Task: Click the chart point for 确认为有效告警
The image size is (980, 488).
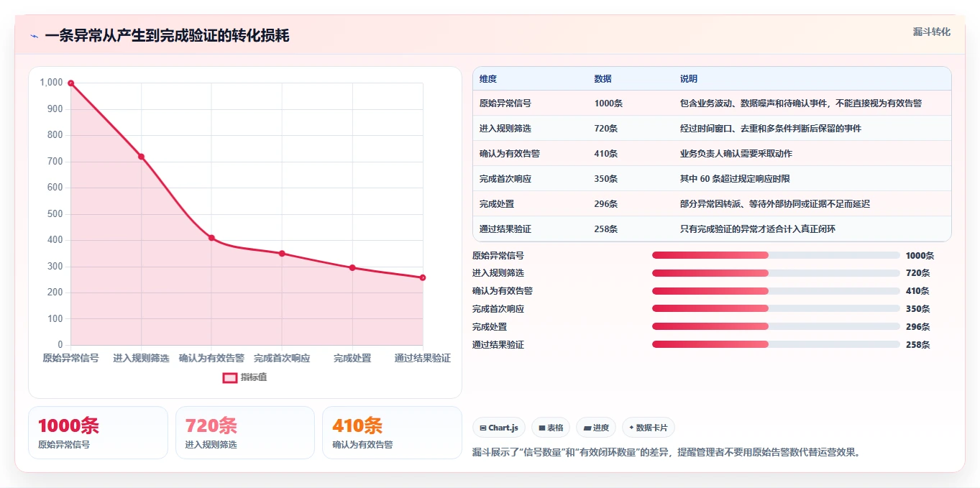Action: pos(211,238)
